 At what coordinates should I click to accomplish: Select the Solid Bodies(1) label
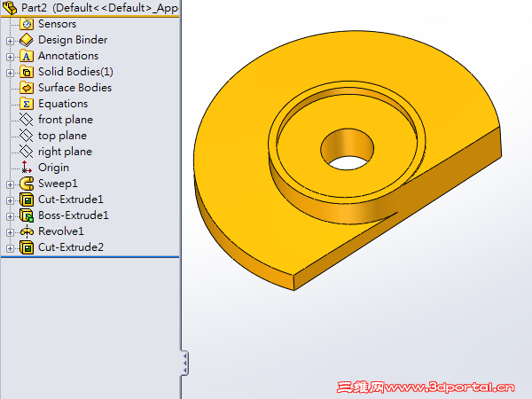pyautogui.click(x=75, y=72)
